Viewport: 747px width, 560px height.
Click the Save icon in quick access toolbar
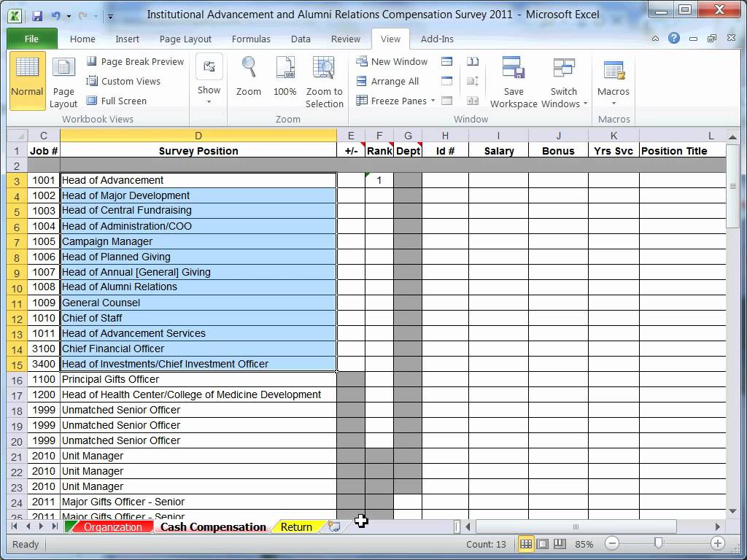click(x=37, y=15)
